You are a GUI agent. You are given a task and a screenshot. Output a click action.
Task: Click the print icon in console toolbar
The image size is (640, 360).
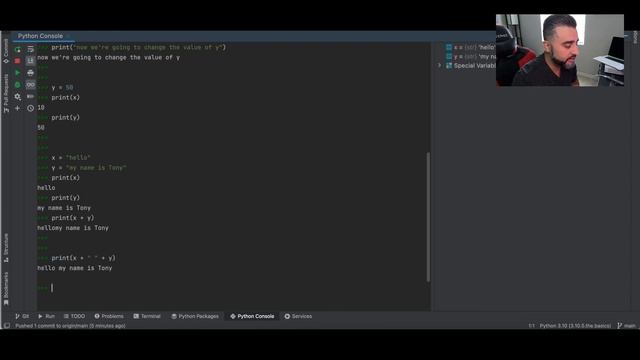point(31,73)
